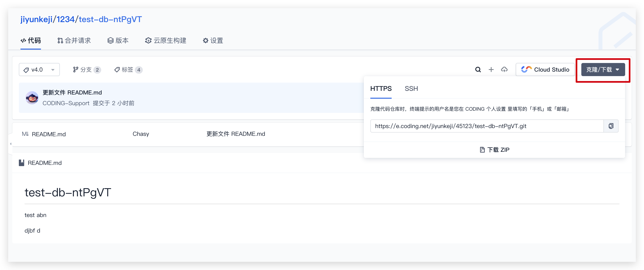Viewport: 644px width, 270px height.
Task: Toggle the 克隆/下载 dropdown button
Action: (603, 70)
